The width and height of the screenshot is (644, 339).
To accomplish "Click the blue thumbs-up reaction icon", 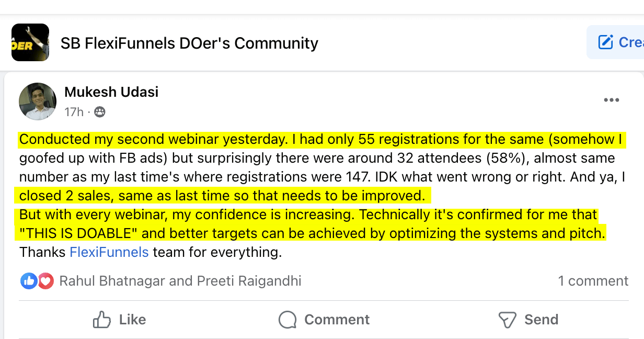I will click(29, 281).
